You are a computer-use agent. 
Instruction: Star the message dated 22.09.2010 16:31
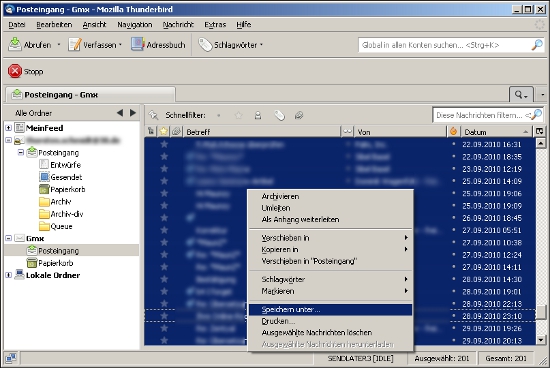click(164, 144)
